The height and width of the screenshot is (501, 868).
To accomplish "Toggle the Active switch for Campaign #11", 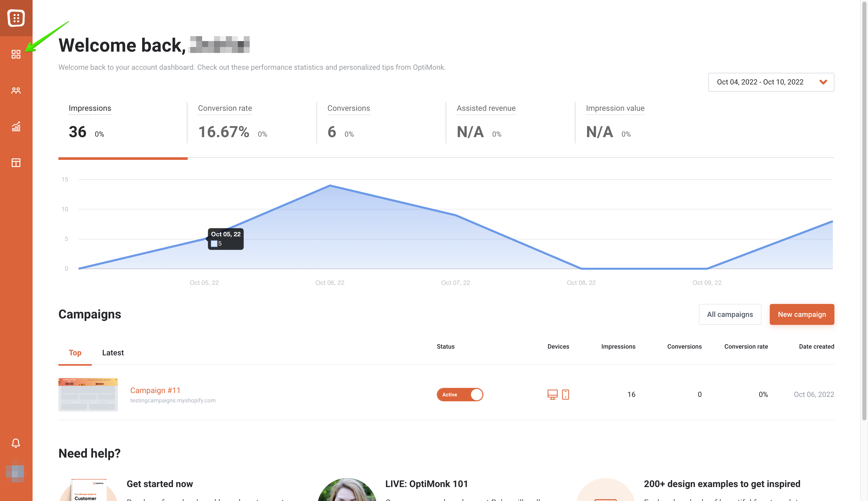I will (460, 394).
